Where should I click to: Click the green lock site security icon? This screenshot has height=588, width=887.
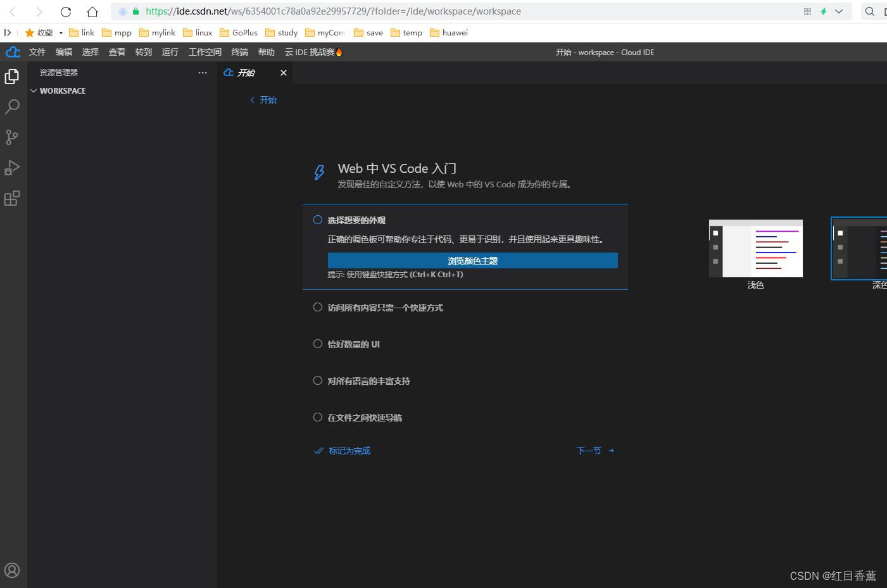[x=135, y=11]
